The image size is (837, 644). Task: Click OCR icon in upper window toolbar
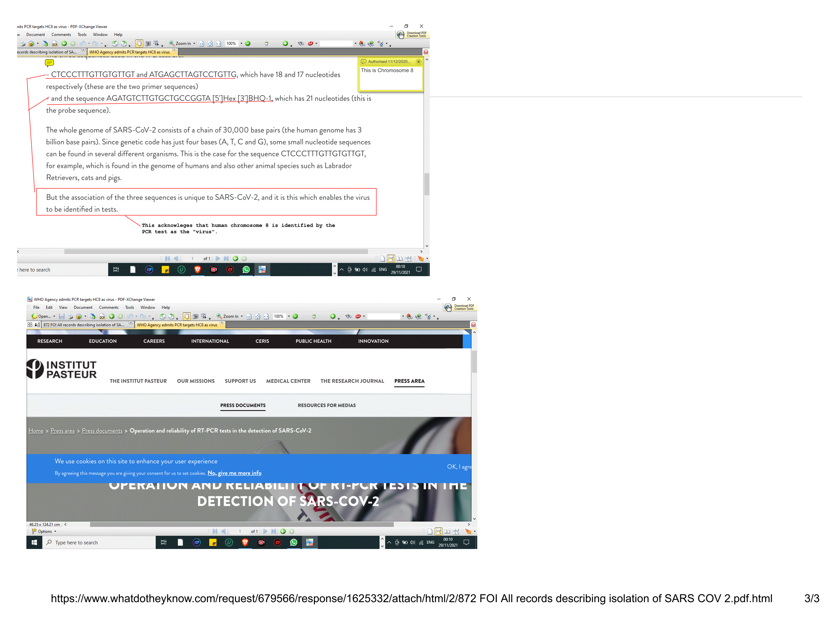55,44
